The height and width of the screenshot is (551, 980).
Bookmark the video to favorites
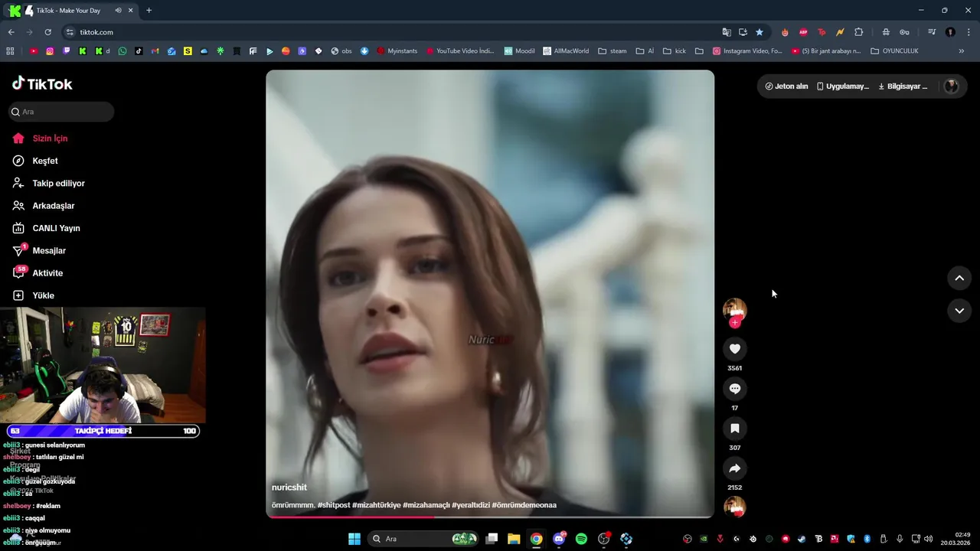(734, 429)
